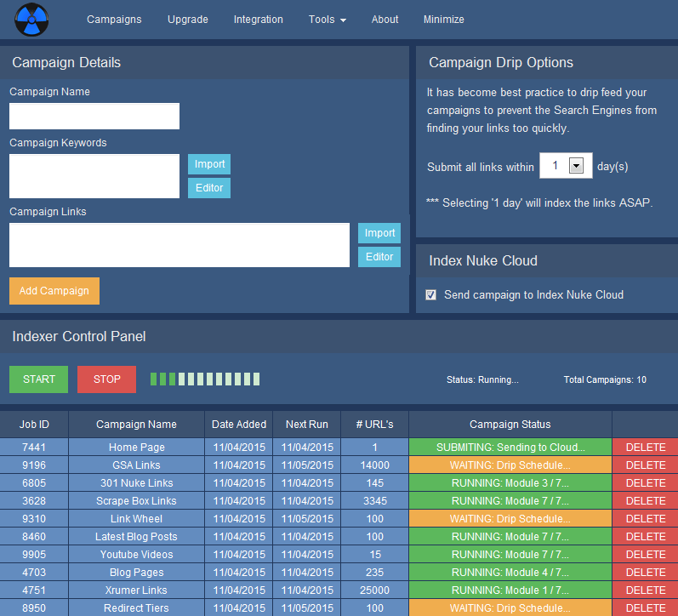Delete the Home Page campaign

(x=645, y=447)
